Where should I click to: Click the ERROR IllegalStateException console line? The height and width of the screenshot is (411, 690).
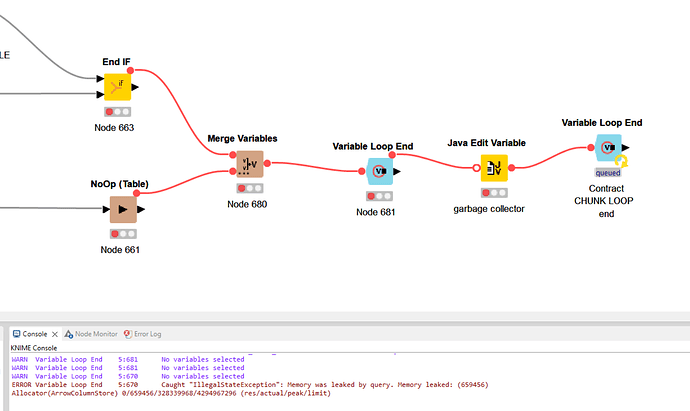point(250,385)
